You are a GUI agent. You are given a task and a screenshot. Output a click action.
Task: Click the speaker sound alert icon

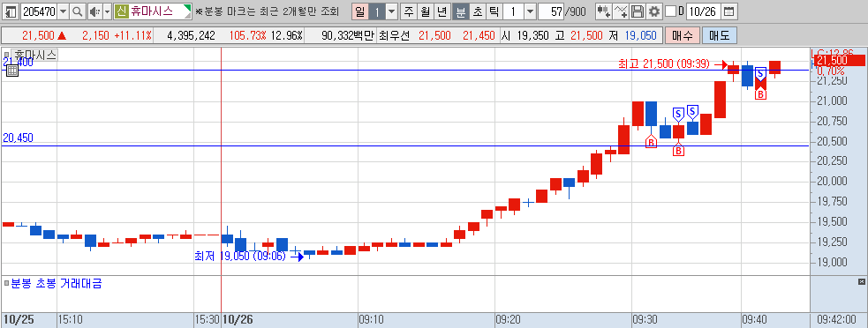click(x=94, y=11)
